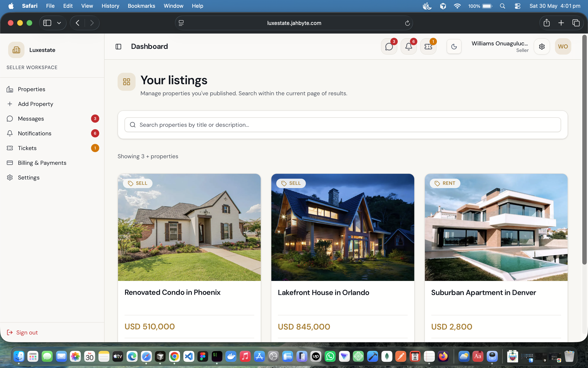Toggle Safari sidebar button
Image resolution: width=588 pixels, height=368 pixels.
click(x=47, y=23)
